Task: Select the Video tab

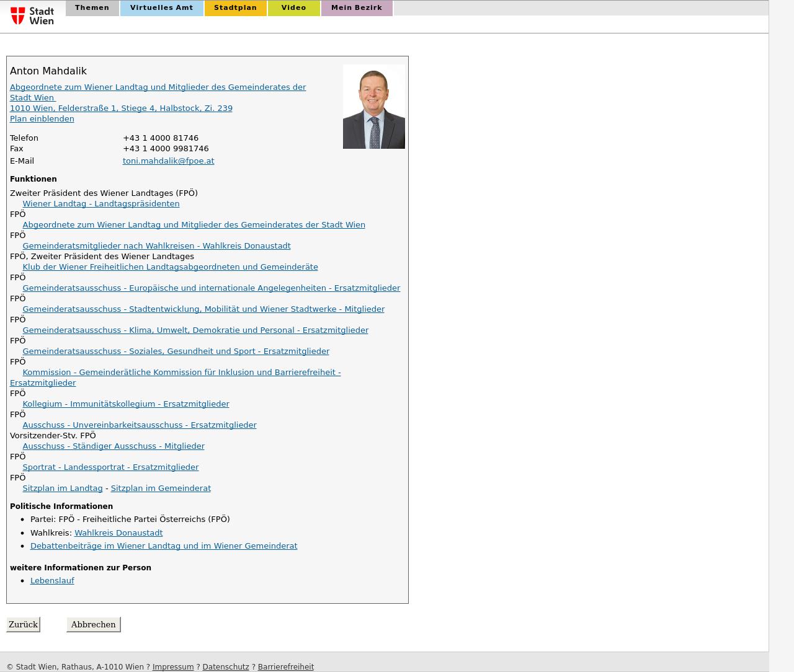Action: click(293, 8)
